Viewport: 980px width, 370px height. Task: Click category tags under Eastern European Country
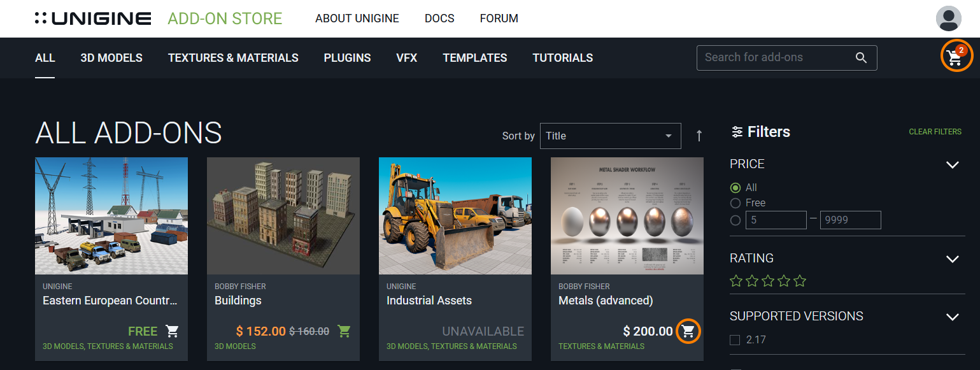point(108,346)
